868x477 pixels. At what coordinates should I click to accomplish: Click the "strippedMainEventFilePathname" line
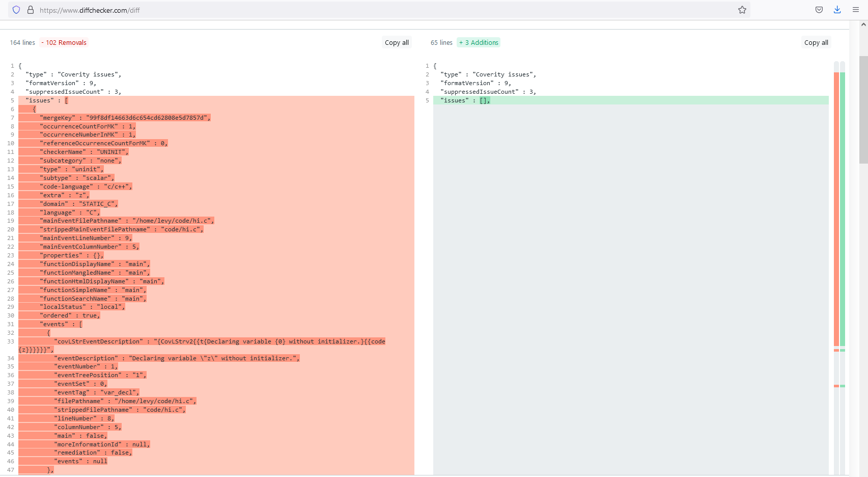click(121, 229)
